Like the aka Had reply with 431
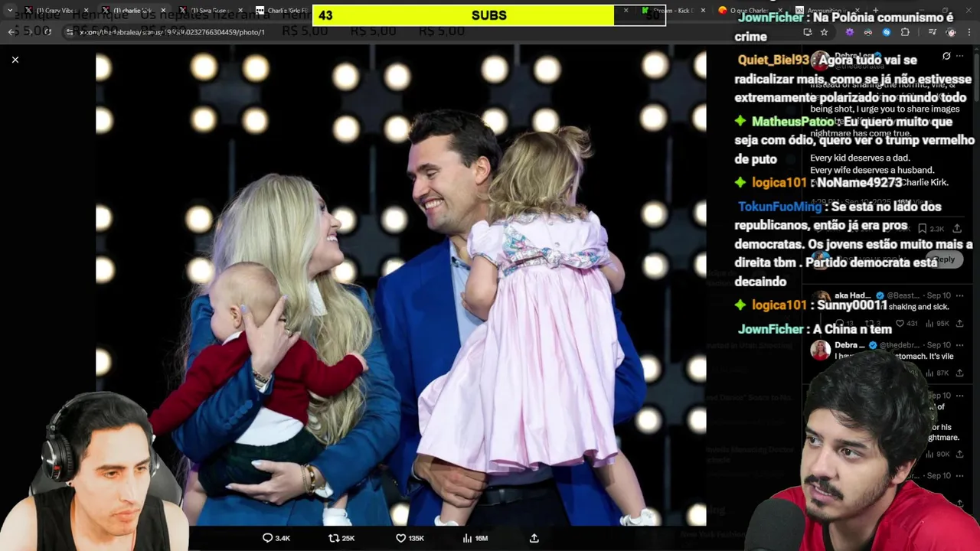The width and height of the screenshot is (980, 551). coord(906,324)
